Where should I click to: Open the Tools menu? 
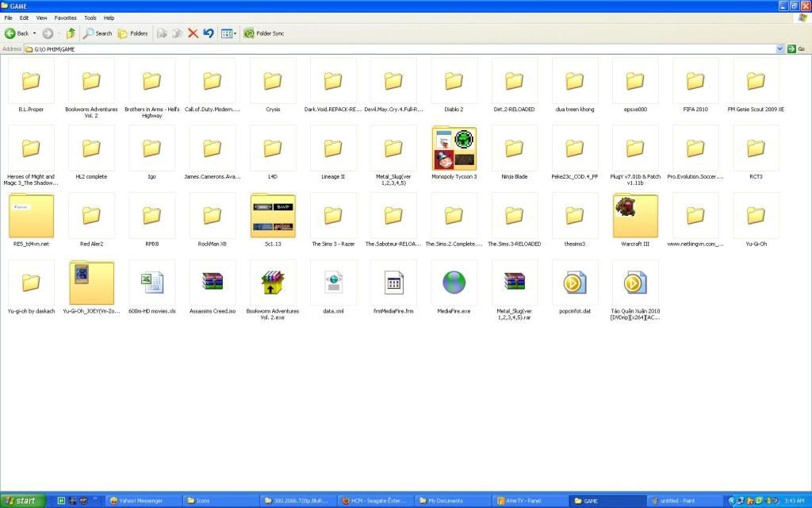click(x=90, y=17)
